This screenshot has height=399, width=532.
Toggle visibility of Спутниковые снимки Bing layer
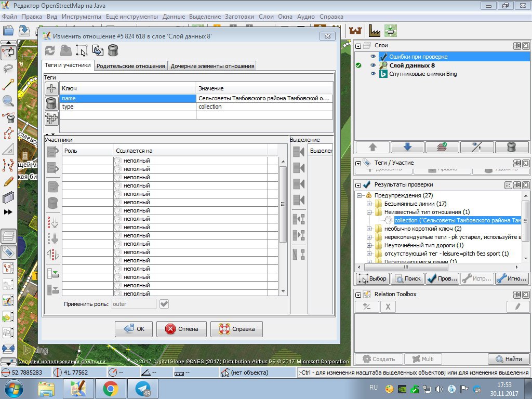(x=373, y=74)
